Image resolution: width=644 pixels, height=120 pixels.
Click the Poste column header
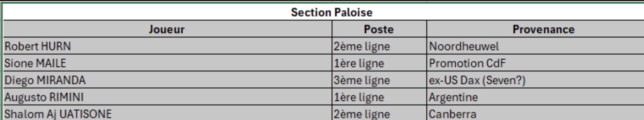(379, 29)
